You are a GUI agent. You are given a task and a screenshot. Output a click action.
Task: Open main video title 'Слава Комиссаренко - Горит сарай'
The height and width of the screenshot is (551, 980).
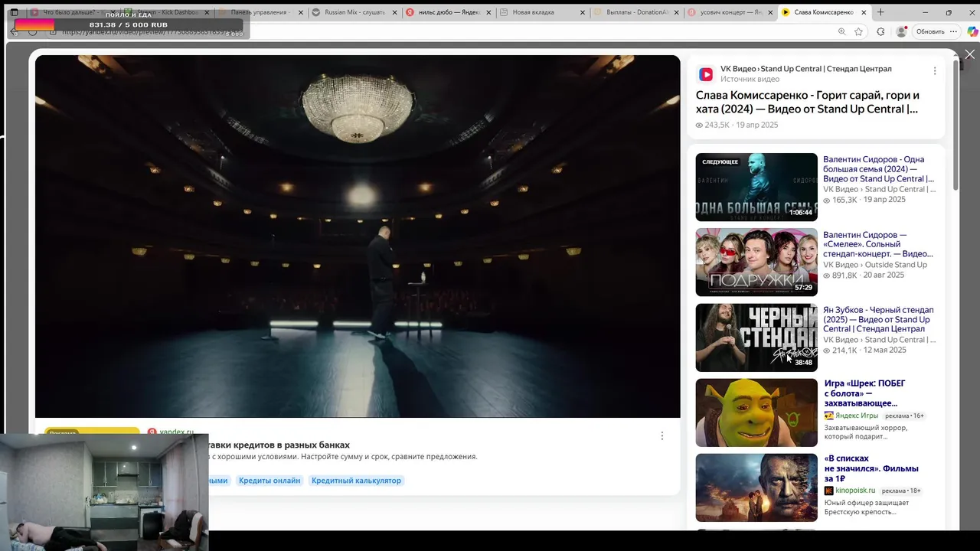(808, 102)
